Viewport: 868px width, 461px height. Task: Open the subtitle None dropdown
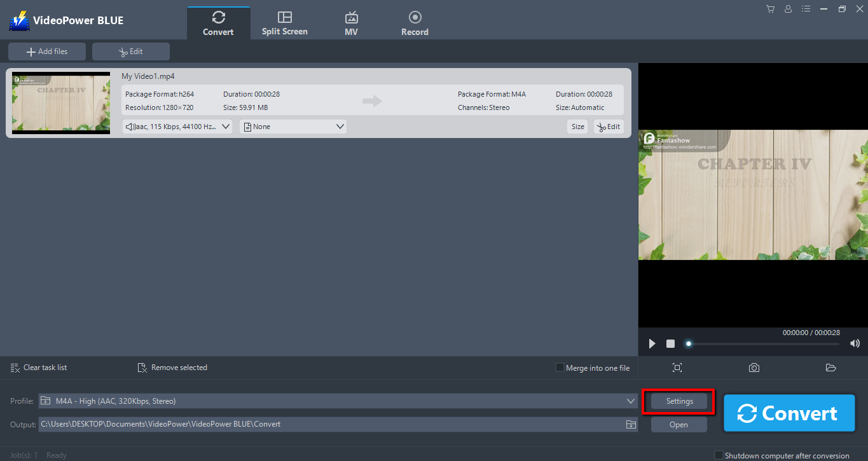[x=293, y=127]
